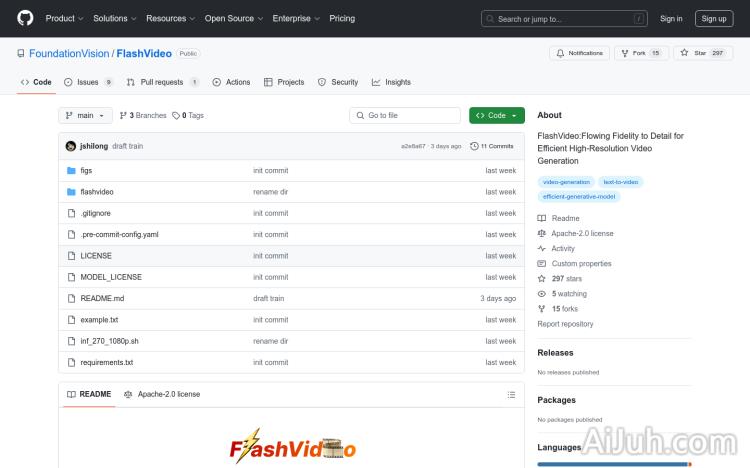Click the branch icon beside 3 Branches
The width and height of the screenshot is (750, 468).
point(123,115)
